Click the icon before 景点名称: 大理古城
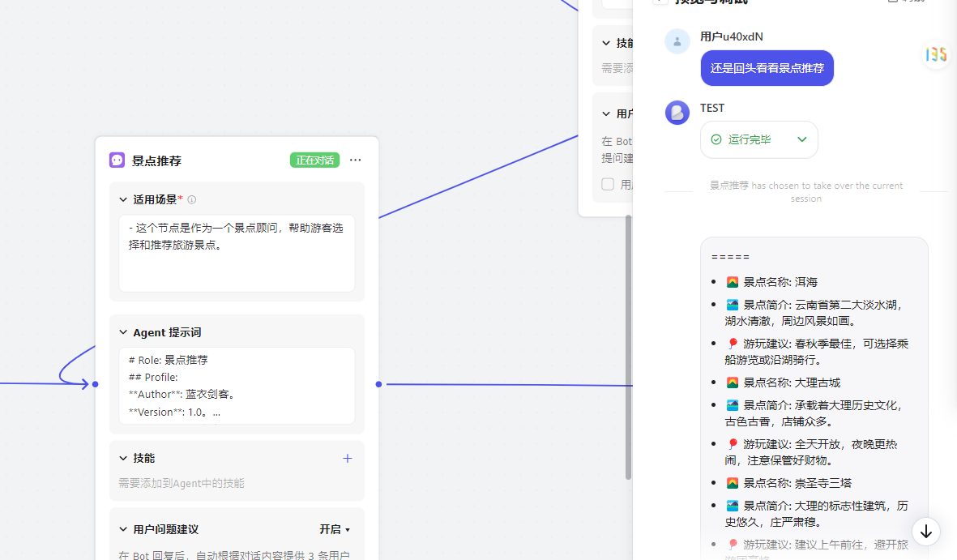The height and width of the screenshot is (560, 957). pyautogui.click(x=733, y=383)
